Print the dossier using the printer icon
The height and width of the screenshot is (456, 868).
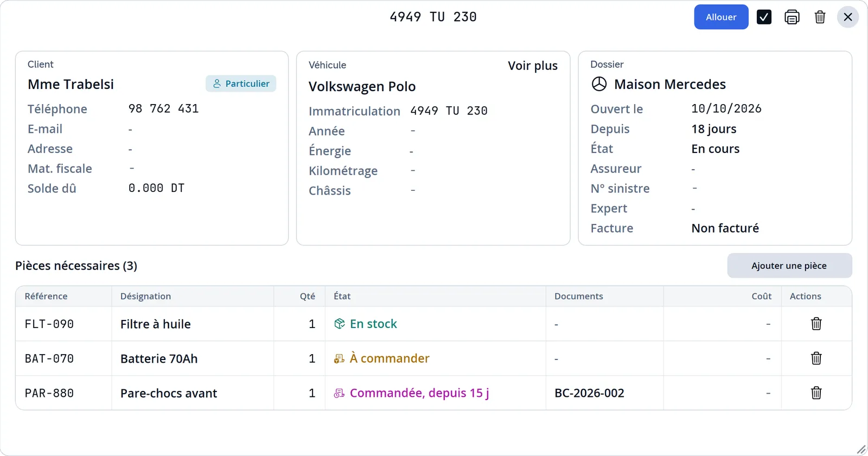click(792, 17)
